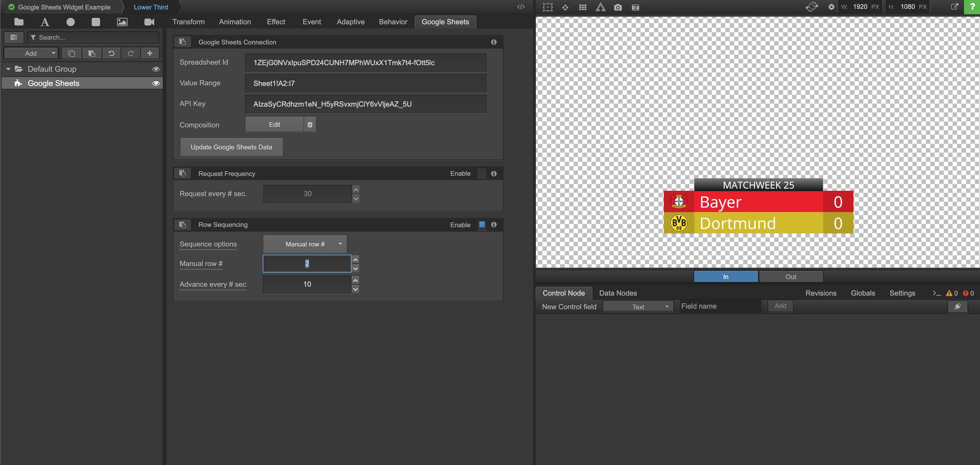Click the Spreadsheet Id input field
This screenshot has height=465, width=980.
pos(365,62)
